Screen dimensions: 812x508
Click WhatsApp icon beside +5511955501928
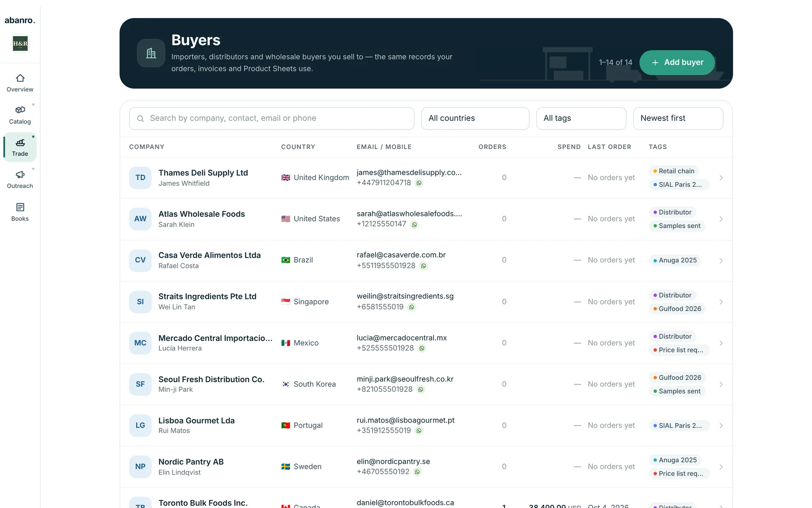(x=424, y=266)
